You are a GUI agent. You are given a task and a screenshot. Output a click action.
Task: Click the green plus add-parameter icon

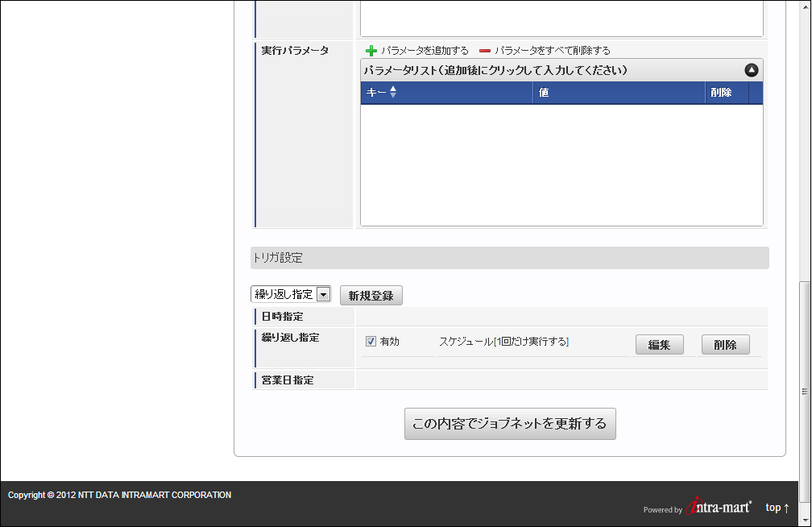pyautogui.click(x=371, y=51)
